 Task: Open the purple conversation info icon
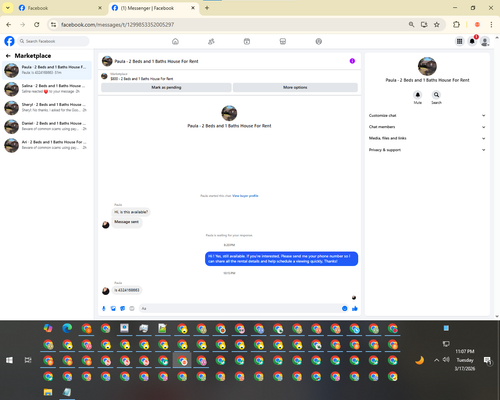click(x=352, y=61)
